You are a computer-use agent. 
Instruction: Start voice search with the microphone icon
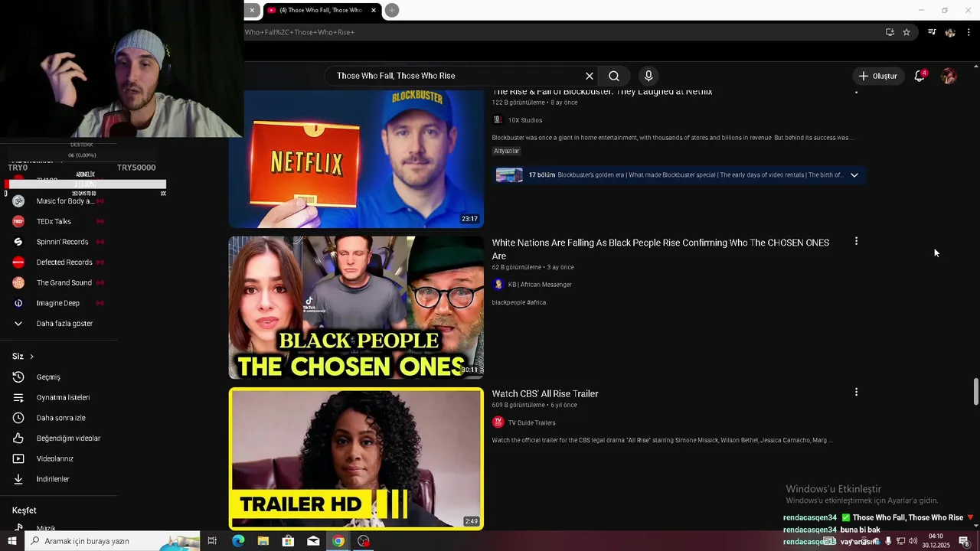click(x=648, y=76)
